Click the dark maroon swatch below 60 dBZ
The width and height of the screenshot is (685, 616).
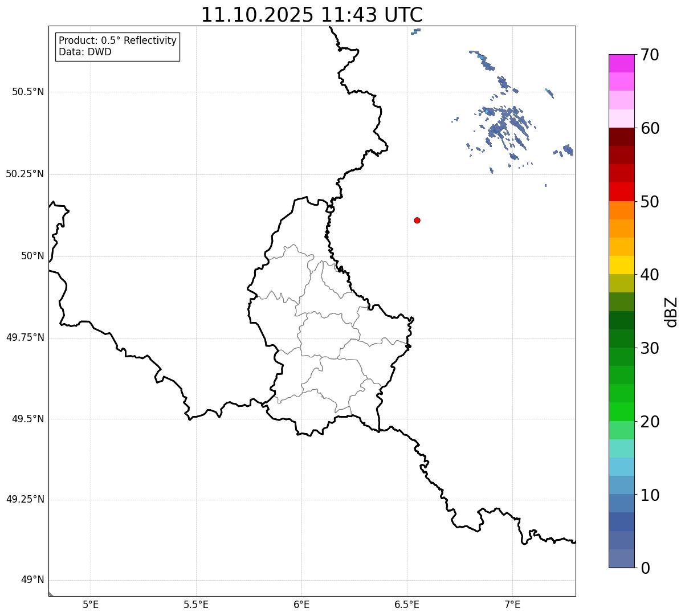coord(621,137)
